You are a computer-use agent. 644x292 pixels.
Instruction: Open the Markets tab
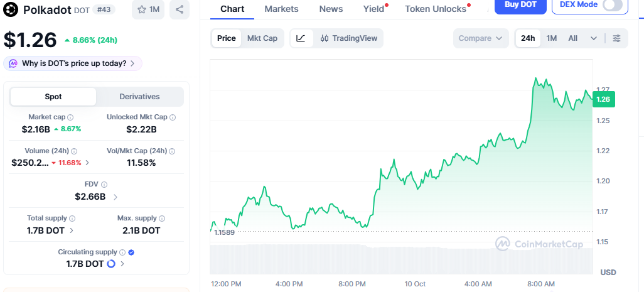click(x=281, y=9)
